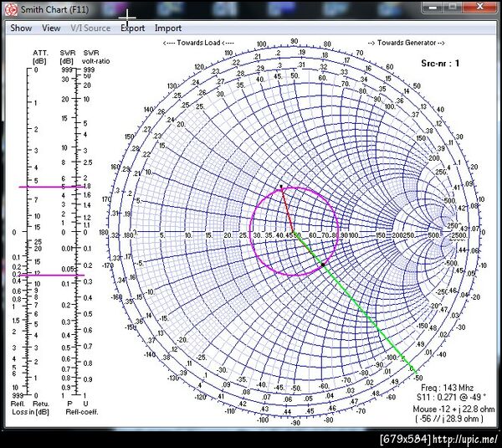The width and height of the screenshot is (502, 448).
Task: Click the black S11 marker dot on chart
Action: tap(323, 265)
